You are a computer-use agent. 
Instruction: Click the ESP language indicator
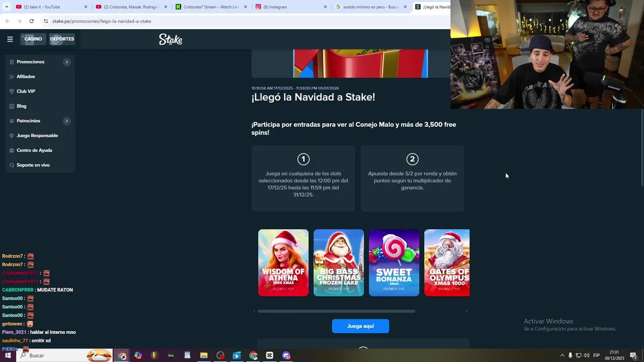597,355
